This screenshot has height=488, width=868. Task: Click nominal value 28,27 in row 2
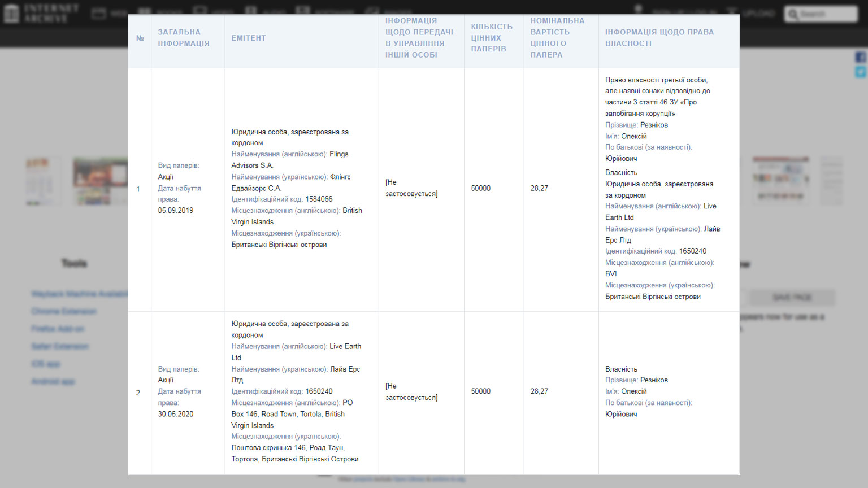click(x=539, y=391)
